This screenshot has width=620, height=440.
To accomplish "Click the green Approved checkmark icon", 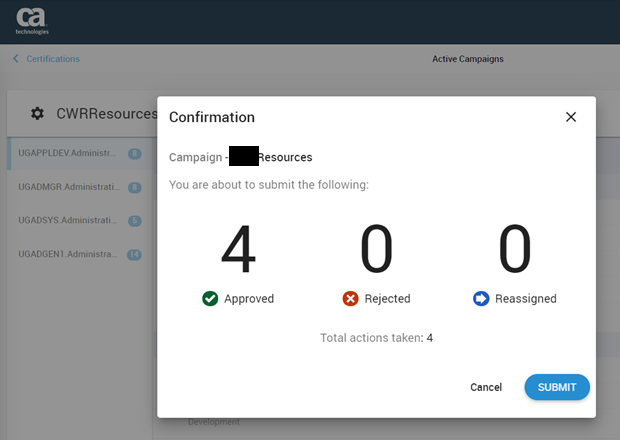I will point(209,298).
